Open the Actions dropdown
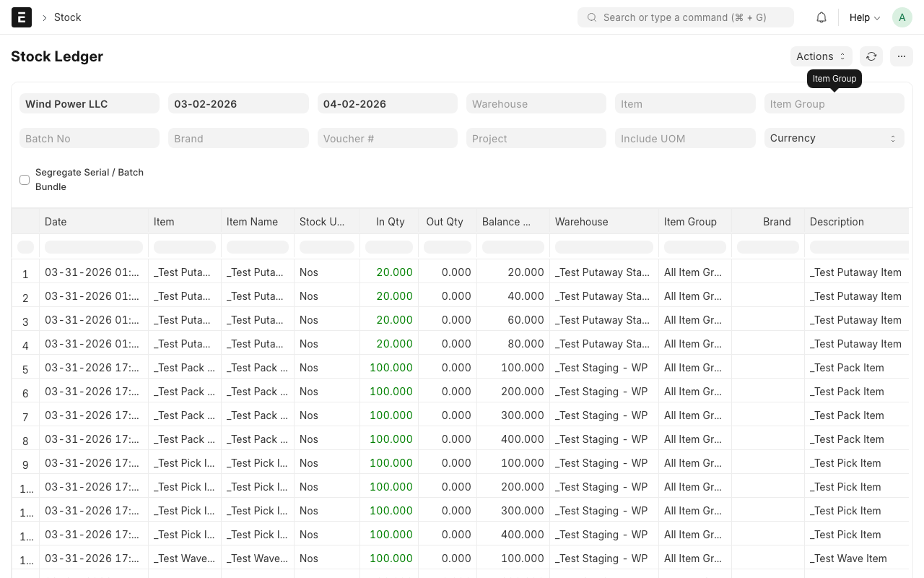 coord(821,56)
